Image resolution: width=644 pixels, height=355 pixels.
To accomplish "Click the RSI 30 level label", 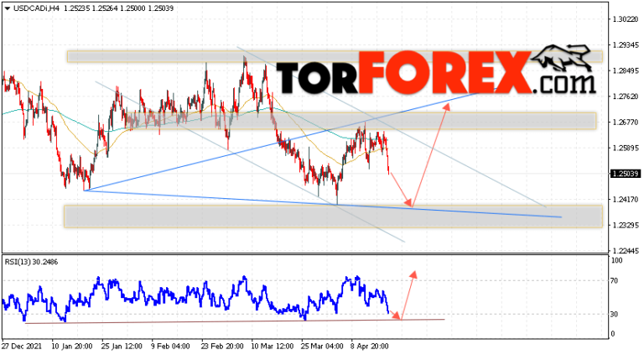I will click(614, 315).
